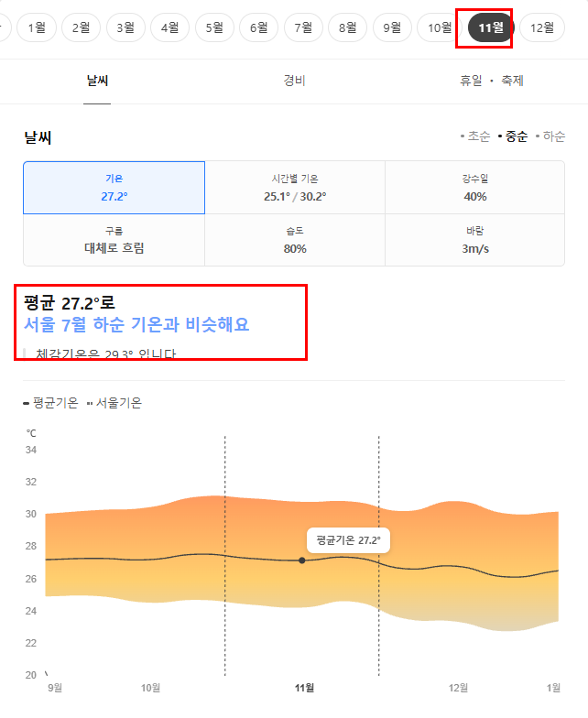
Task: Switch to the 날씨 tab
Action: point(97,81)
